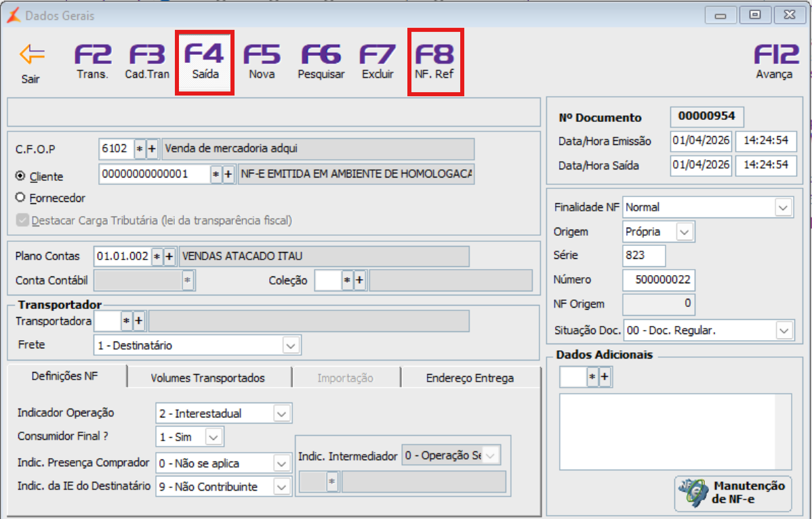Click plus button in Dados Adicionais
812x519 pixels.
[605, 377]
